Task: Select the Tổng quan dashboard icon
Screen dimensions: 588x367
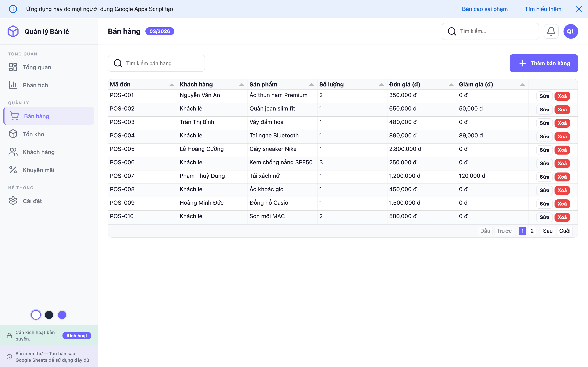Action: pyautogui.click(x=13, y=67)
